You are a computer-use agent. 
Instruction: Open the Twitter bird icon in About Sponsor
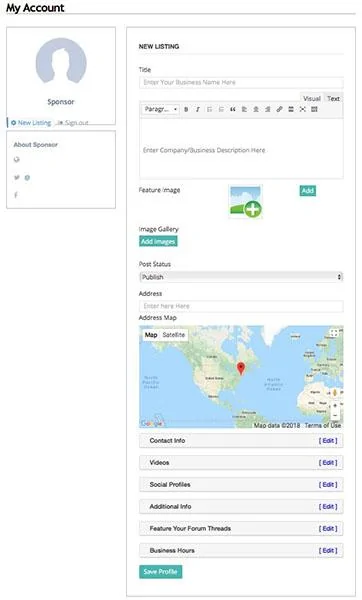[x=17, y=178]
